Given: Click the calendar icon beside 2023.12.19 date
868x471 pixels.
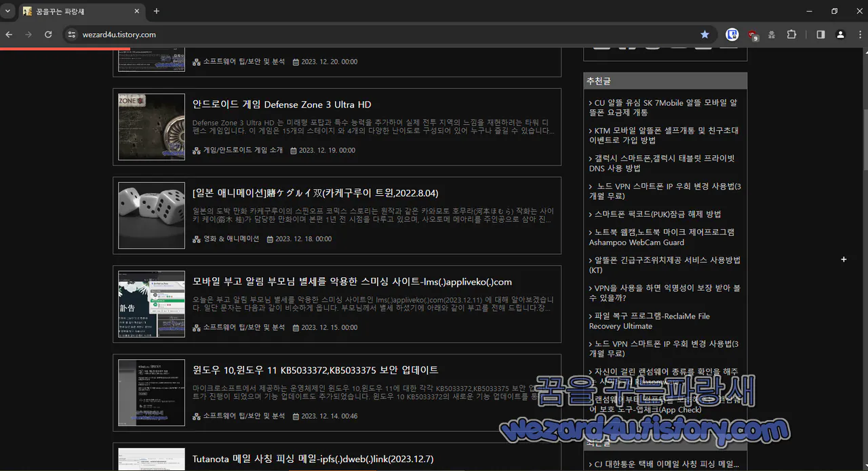Looking at the screenshot, I should 295,150.
